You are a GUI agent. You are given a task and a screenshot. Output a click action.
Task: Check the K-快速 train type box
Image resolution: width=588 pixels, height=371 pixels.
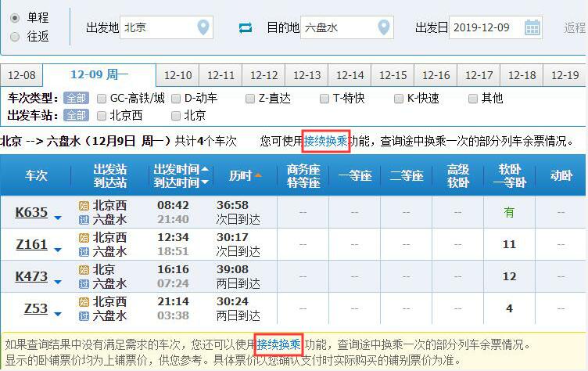tap(398, 99)
